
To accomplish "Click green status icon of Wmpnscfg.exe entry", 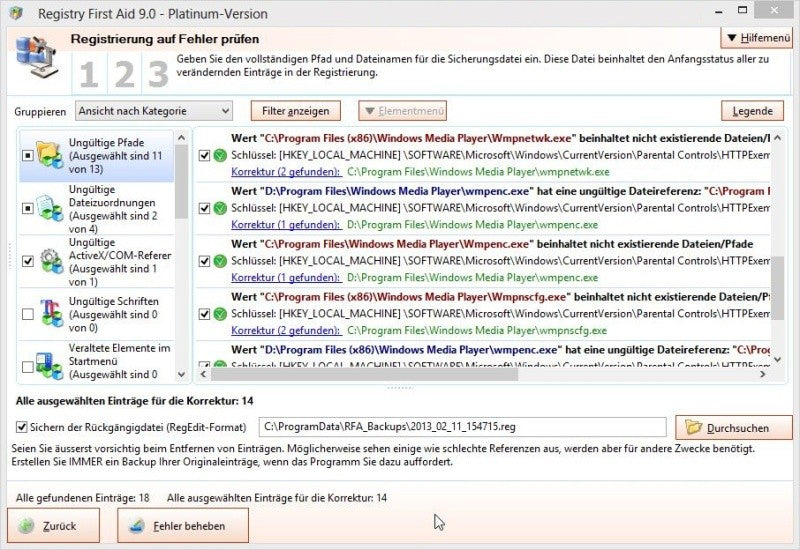I will tap(220, 314).
